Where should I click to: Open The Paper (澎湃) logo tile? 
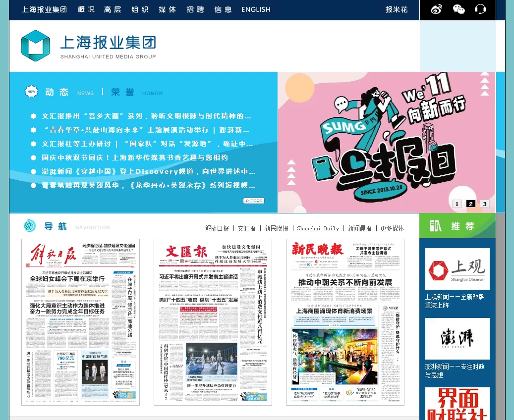(457, 339)
